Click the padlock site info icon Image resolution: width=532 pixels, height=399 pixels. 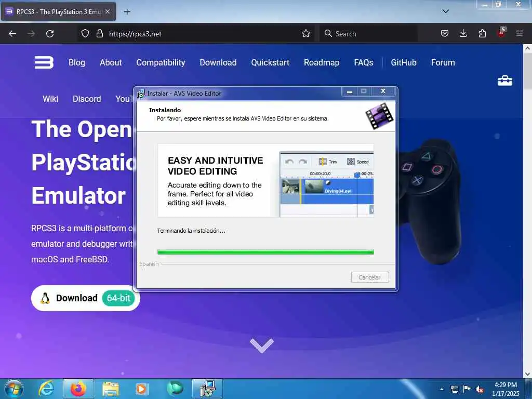pyautogui.click(x=99, y=33)
